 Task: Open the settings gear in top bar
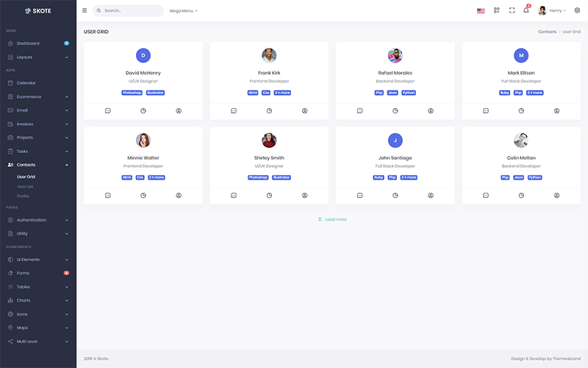577,10
